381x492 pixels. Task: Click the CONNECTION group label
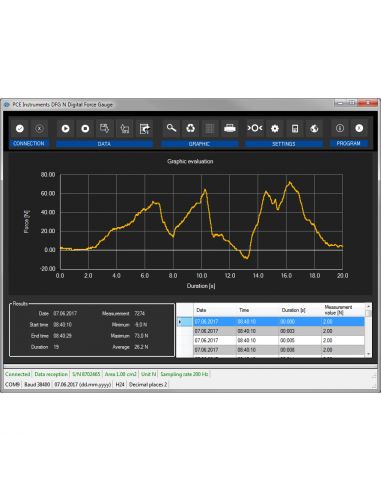(x=29, y=144)
